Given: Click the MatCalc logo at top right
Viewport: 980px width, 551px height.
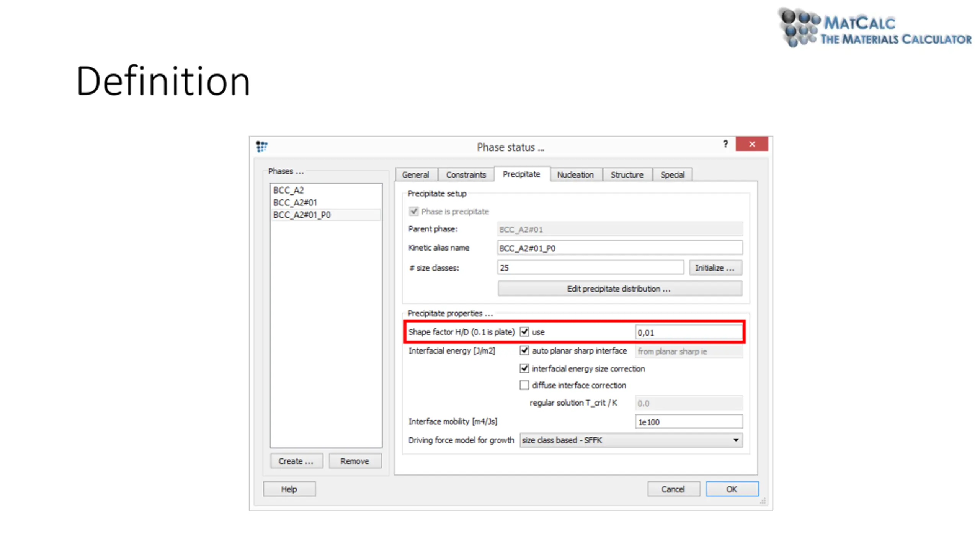Looking at the screenshot, I should coord(875,28).
